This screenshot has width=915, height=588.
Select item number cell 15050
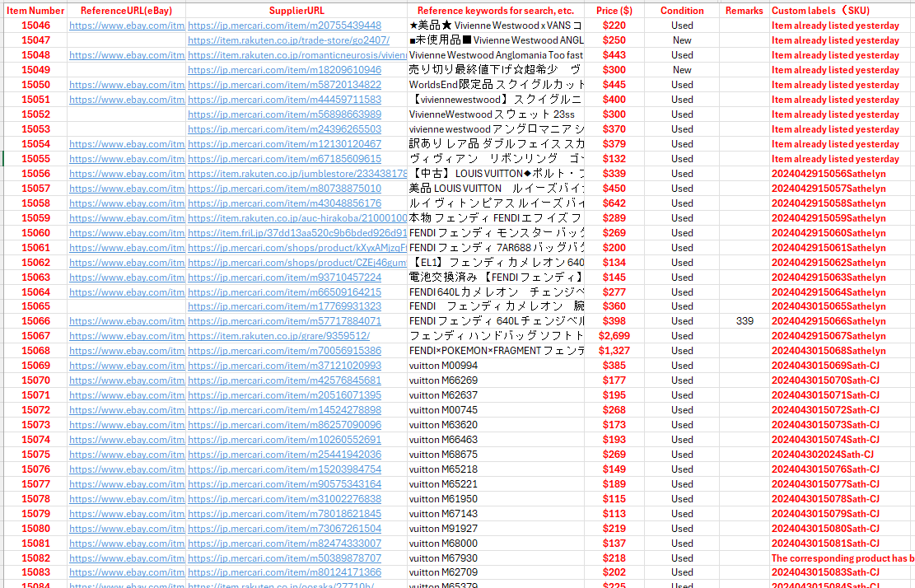coord(35,85)
